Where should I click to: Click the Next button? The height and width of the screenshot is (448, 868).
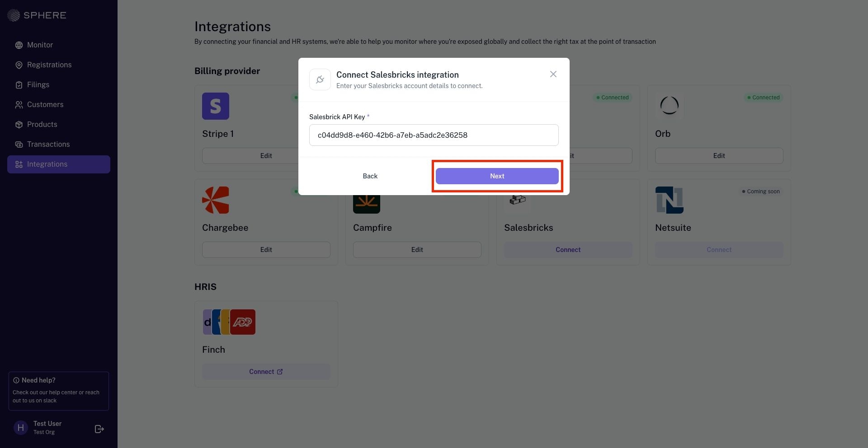497,176
